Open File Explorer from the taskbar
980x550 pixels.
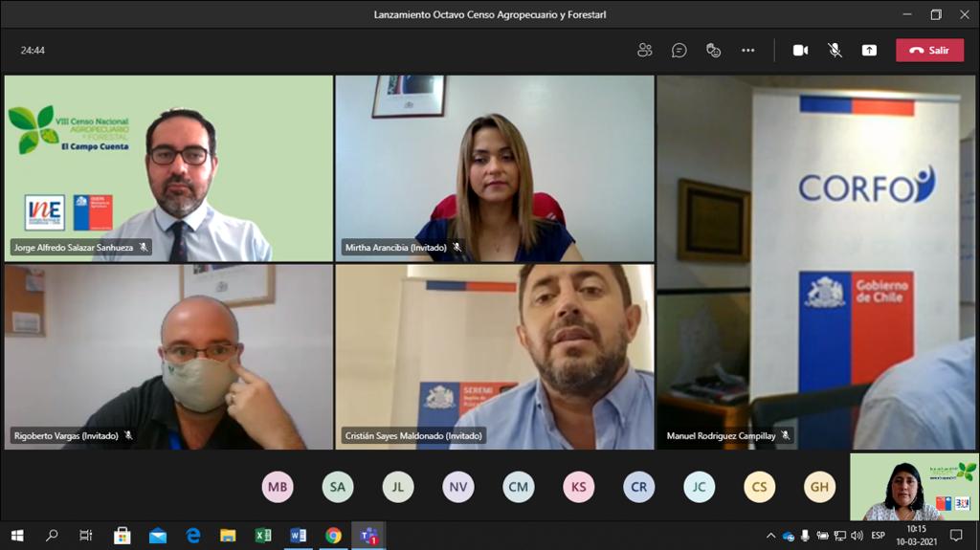pos(228,536)
